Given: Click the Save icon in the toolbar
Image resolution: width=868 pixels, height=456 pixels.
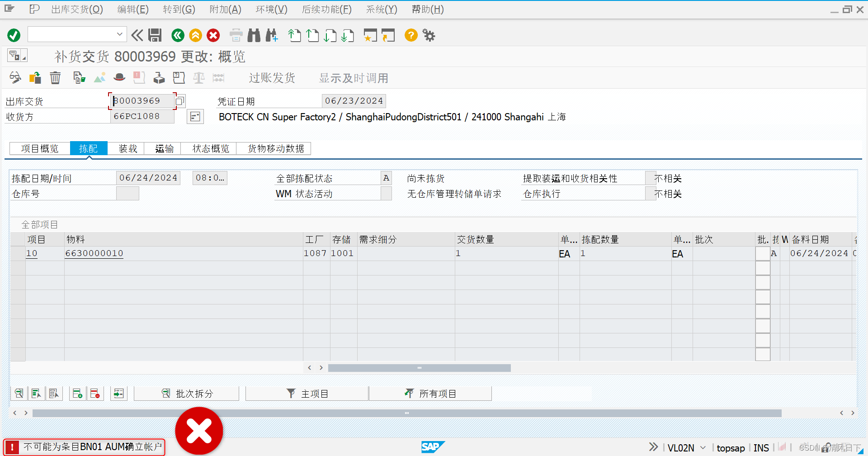Looking at the screenshot, I should point(155,35).
